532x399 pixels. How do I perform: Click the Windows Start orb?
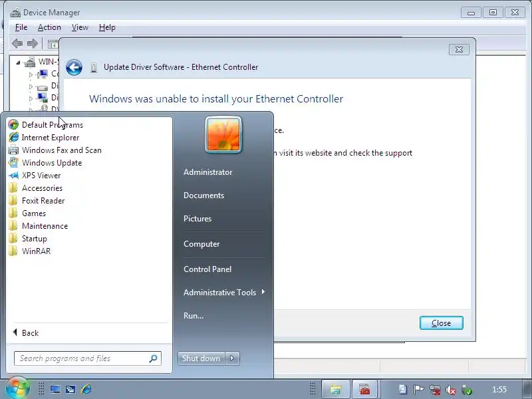tap(17, 388)
